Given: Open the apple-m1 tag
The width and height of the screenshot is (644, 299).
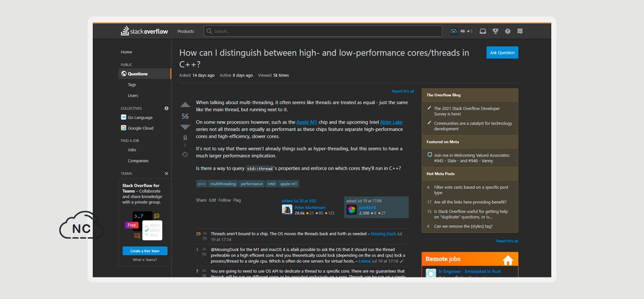Looking at the screenshot, I should [x=289, y=184].
